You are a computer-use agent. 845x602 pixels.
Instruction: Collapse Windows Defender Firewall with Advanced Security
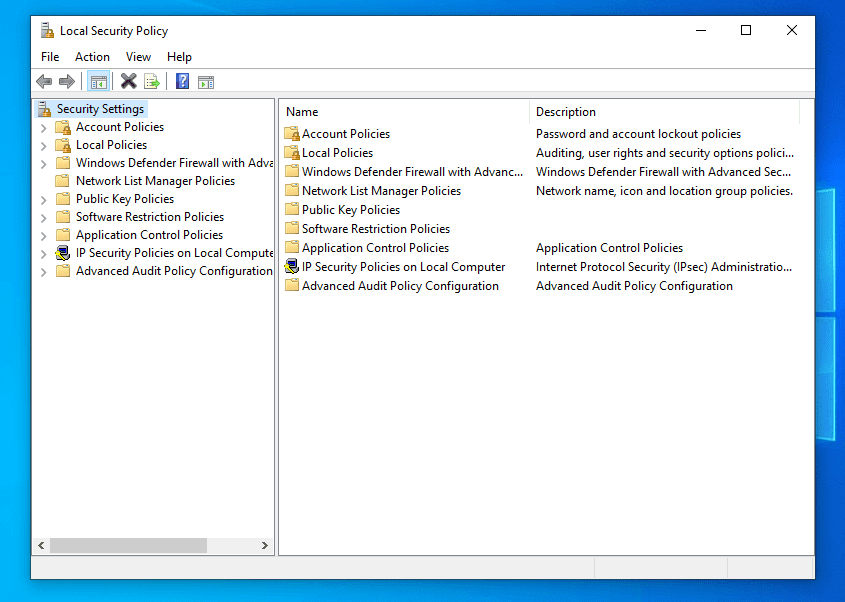click(x=42, y=163)
